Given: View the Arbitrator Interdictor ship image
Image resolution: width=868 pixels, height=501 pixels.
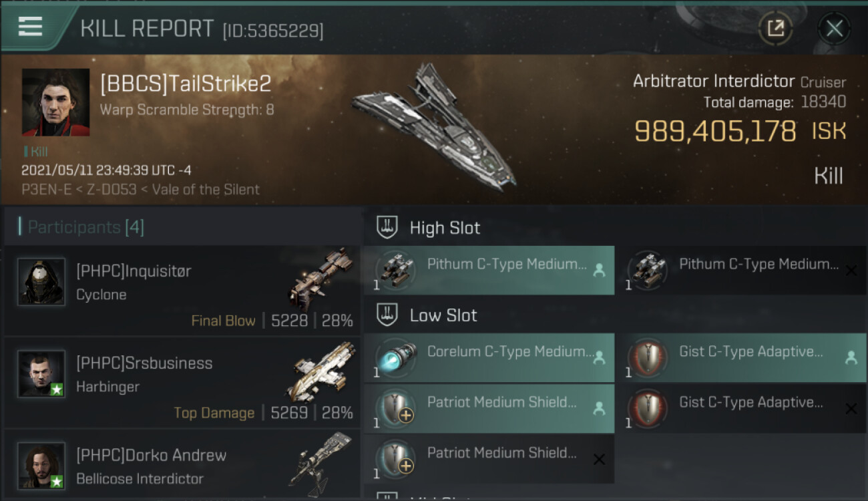Looking at the screenshot, I should click(434, 127).
